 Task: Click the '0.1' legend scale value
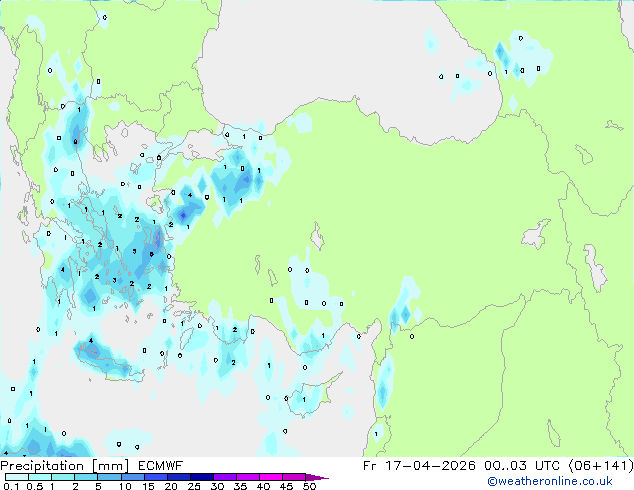pos(11,486)
